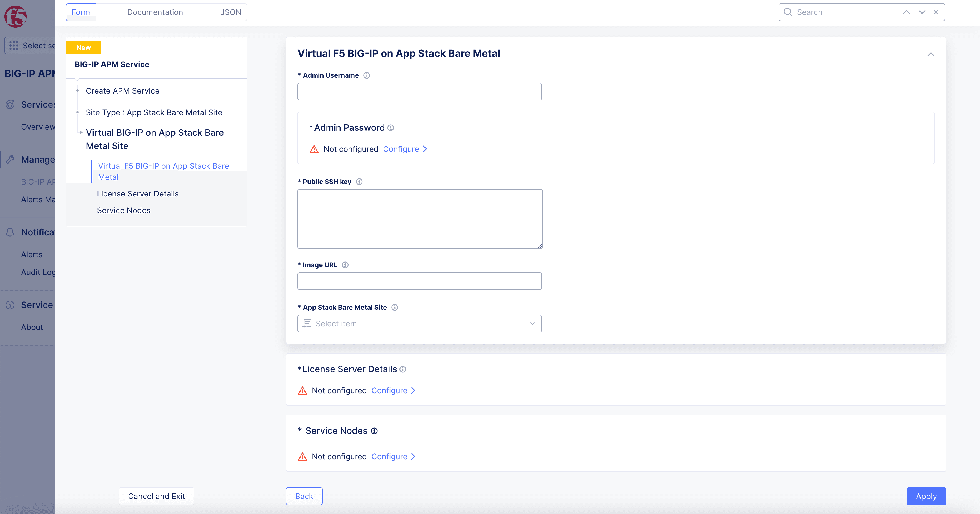Select Site Type App Stack Bare Metal Site
The width and height of the screenshot is (980, 514).
(154, 112)
